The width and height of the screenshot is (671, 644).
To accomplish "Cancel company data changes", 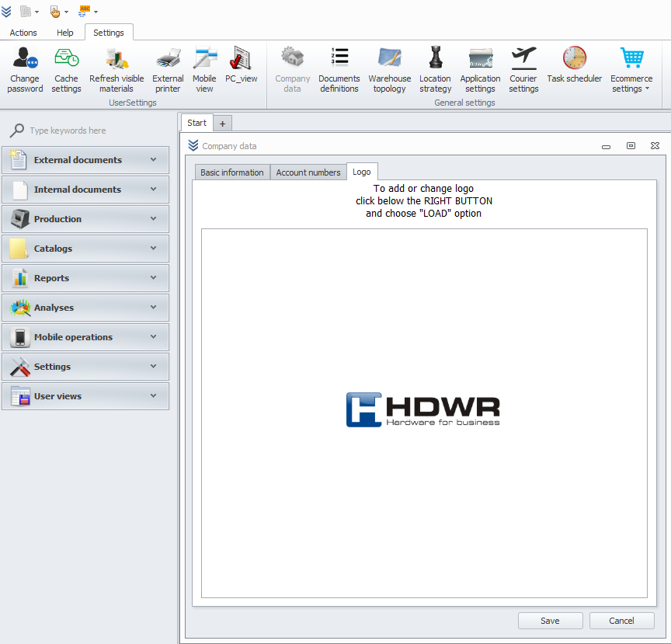I will click(622, 621).
